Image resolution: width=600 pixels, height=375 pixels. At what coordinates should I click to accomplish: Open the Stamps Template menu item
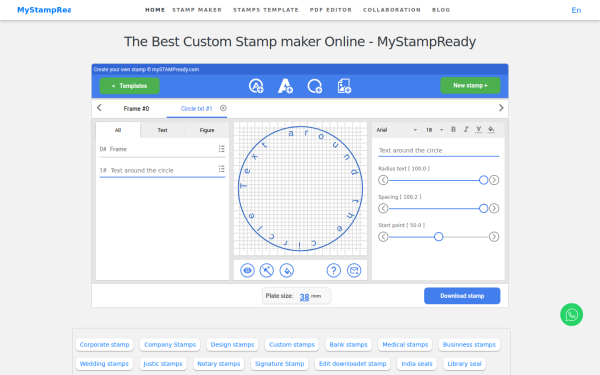tap(266, 10)
